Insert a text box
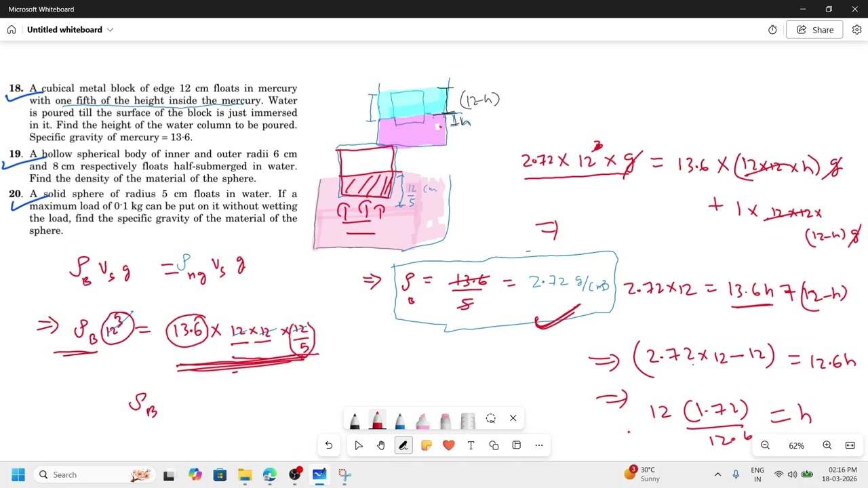This screenshot has width=868, height=488. point(471,445)
